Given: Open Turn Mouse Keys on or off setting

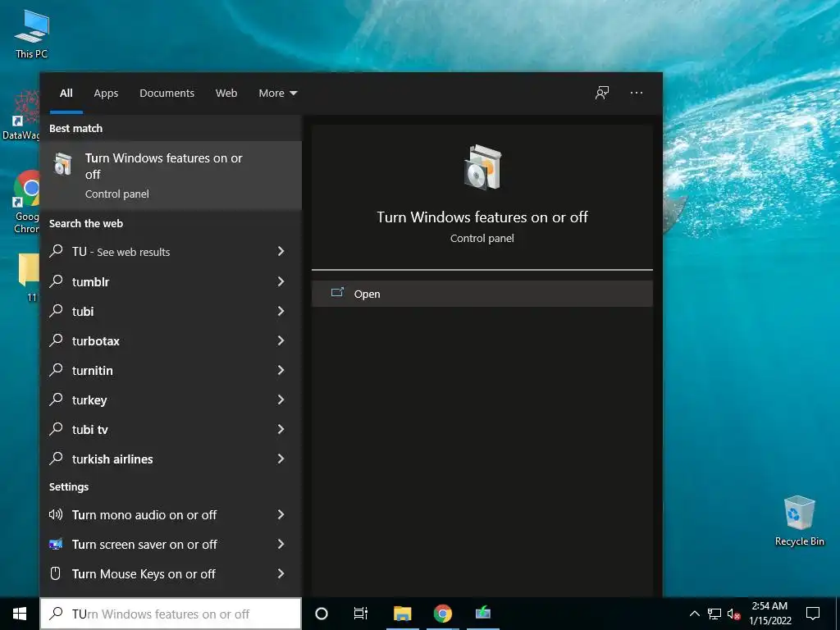Looking at the screenshot, I should [171, 573].
